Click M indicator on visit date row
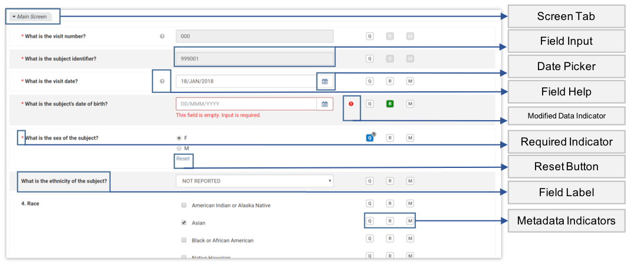This screenshot has height=271, width=644. click(410, 81)
